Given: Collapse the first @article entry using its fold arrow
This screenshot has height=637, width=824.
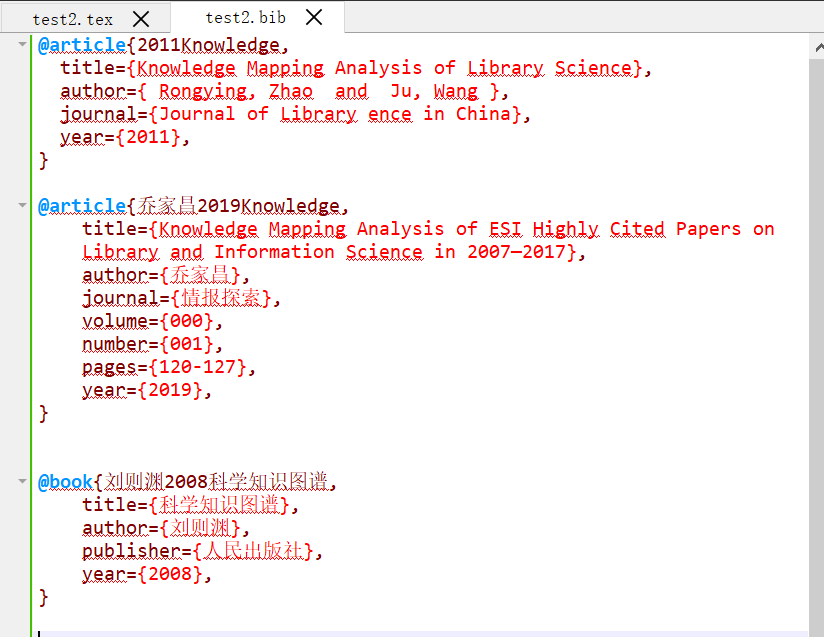Looking at the screenshot, I should (22, 43).
